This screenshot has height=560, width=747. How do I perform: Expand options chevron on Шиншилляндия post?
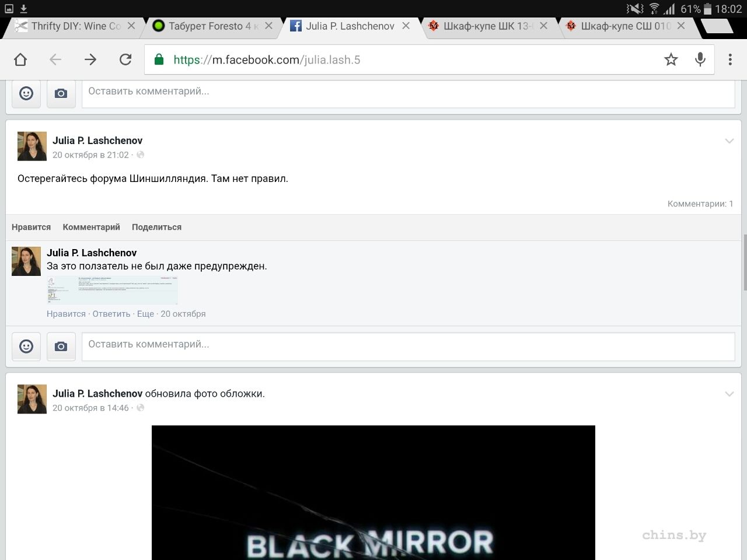pyautogui.click(x=729, y=141)
